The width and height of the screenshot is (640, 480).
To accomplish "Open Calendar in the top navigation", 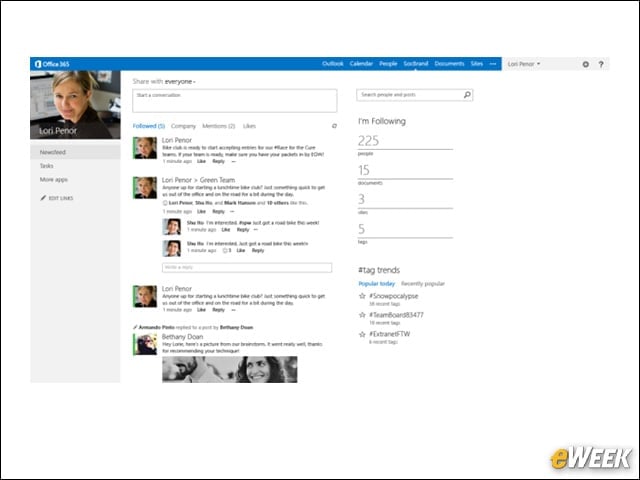I will click(361, 64).
